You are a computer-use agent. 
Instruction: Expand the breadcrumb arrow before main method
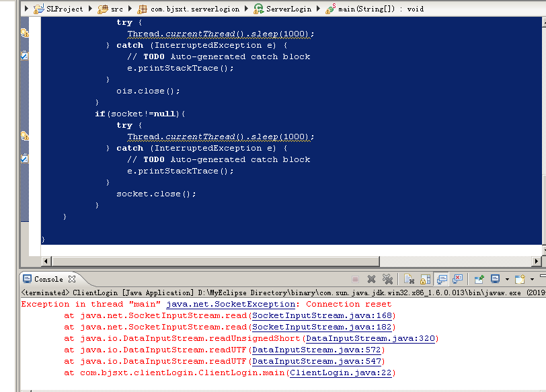(318, 9)
